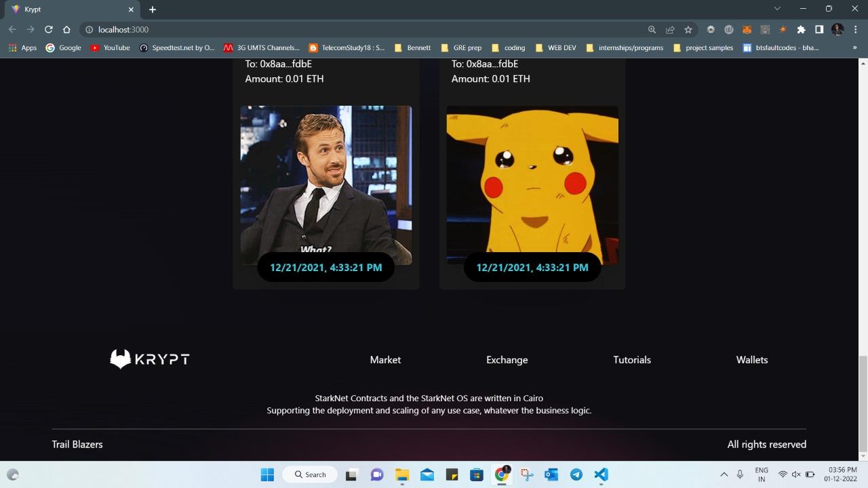Show more bookmarks with double chevron
This screenshot has height=488, width=868.
[854, 48]
